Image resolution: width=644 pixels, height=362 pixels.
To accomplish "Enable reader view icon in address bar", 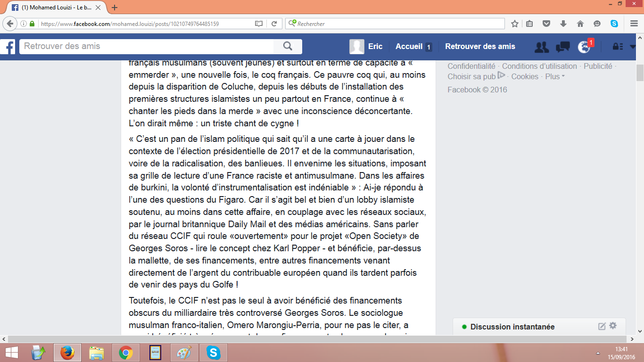I will pyautogui.click(x=258, y=24).
